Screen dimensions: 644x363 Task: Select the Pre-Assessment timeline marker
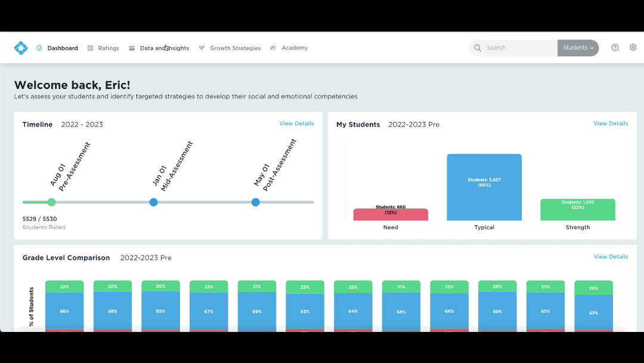tap(52, 202)
